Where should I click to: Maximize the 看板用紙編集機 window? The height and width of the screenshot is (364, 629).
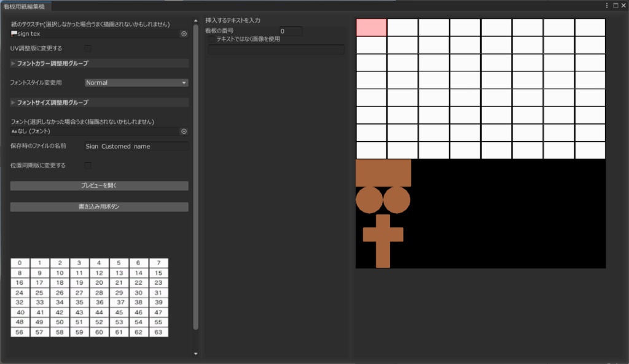pyautogui.click(x=615, y=6)
